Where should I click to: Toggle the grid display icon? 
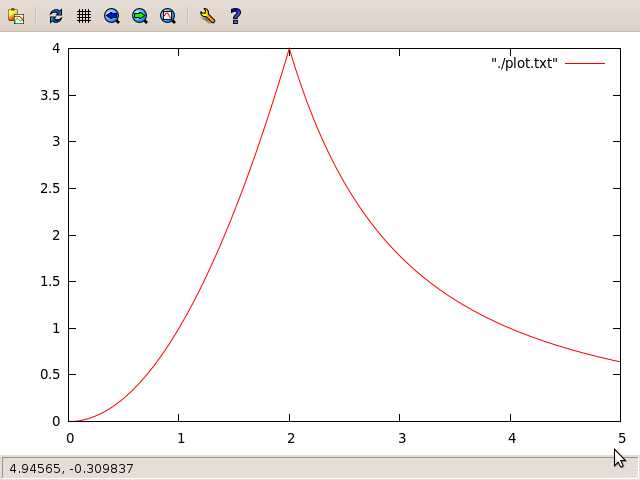point(84,16)
